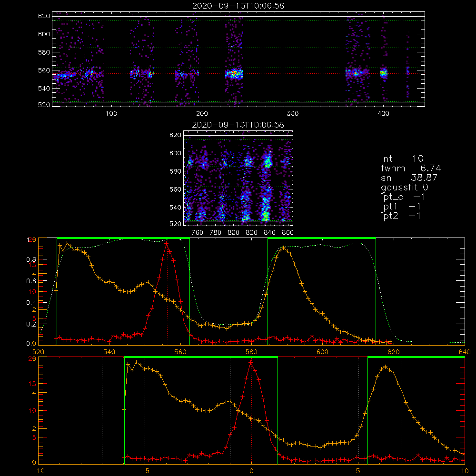The height and width of the screenshot is (476, 476).
Task: Click x-axis label 840 on middle image
Action: coord(269,233)
